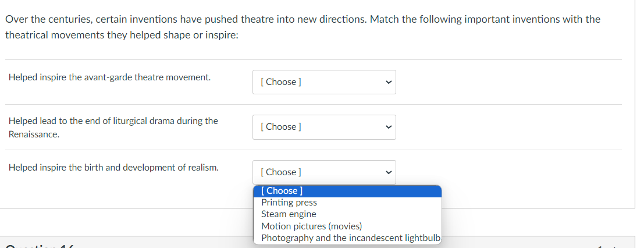644x248 pixels.
Task: Click the [Choose] text in realism selector
Action: tap(282, 172)
